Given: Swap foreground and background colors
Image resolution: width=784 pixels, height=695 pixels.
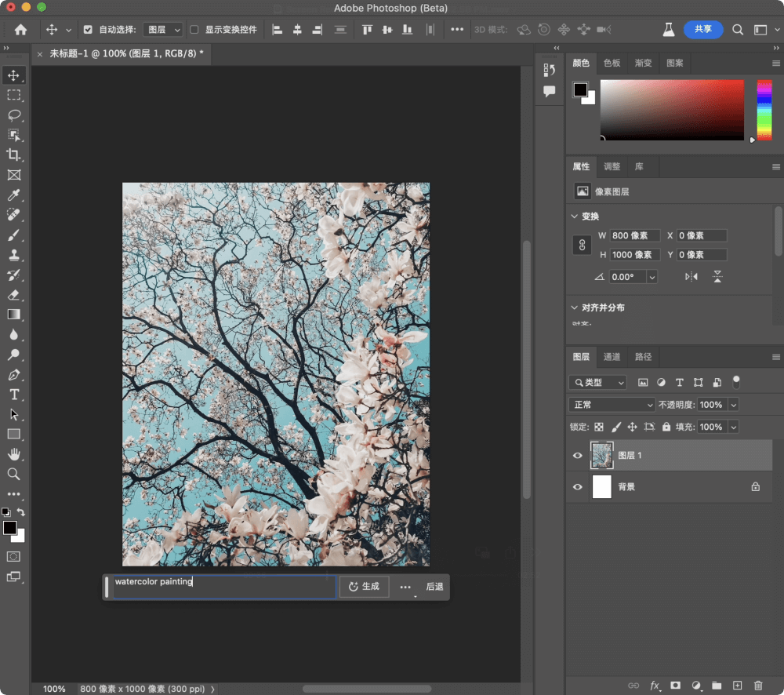Looking at the screenshot, I should [21, 512].
